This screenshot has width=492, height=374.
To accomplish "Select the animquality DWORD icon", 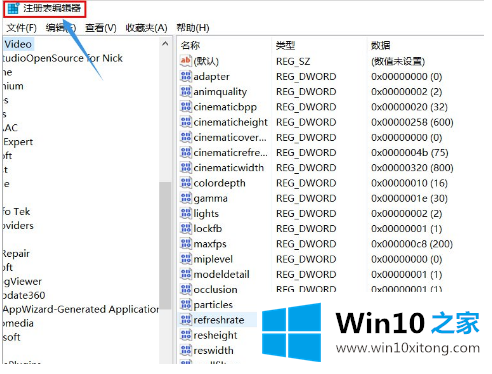I will [186, 91].
